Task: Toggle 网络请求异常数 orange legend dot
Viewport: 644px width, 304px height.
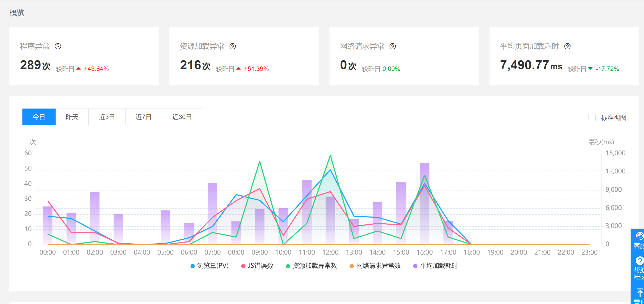Action: [351, 266]
